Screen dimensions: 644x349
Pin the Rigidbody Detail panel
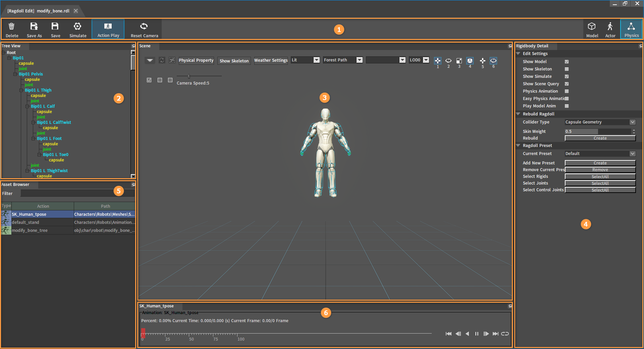click(x=641, y=46)
